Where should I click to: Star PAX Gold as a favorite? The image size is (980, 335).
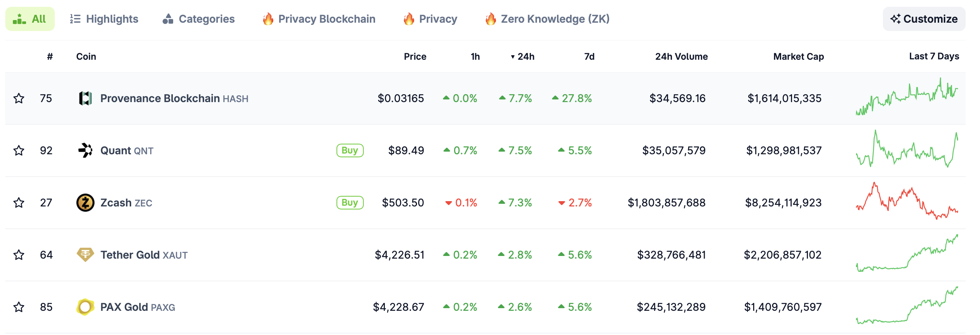(x=19, y=307)
